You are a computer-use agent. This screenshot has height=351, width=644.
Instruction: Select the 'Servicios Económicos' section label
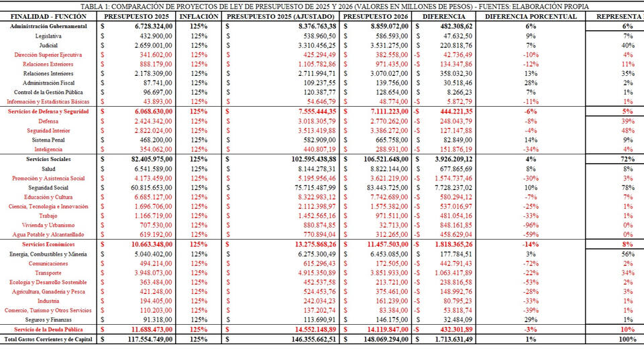[47, 245]
